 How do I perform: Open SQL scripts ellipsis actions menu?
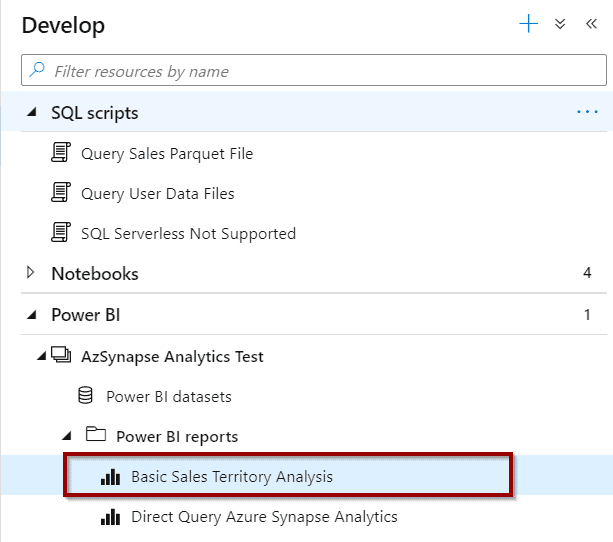coord(587,112)
